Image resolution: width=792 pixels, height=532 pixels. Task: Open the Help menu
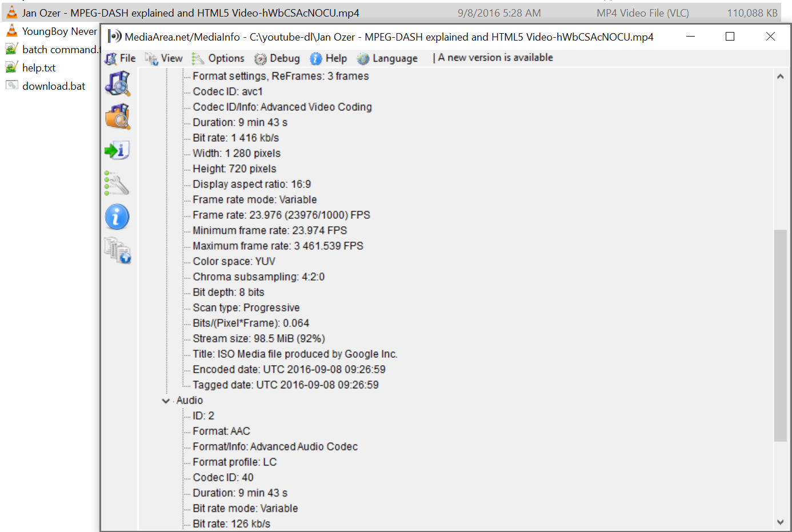click(329, 58)
